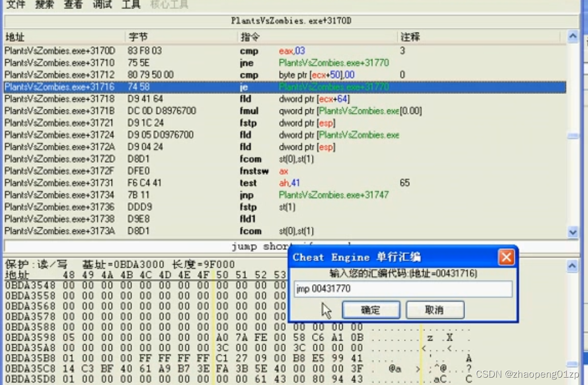Select the cmp byte ptr [ecx+50] row
The image size is (588, 385).
pyautogui.click(x=285, y=75)
